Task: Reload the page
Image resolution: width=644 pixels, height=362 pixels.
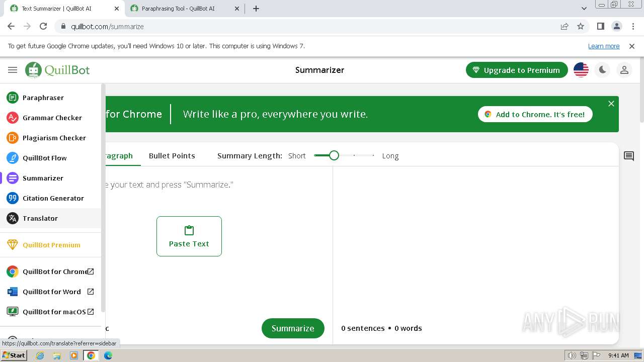Action: [43, 27]
